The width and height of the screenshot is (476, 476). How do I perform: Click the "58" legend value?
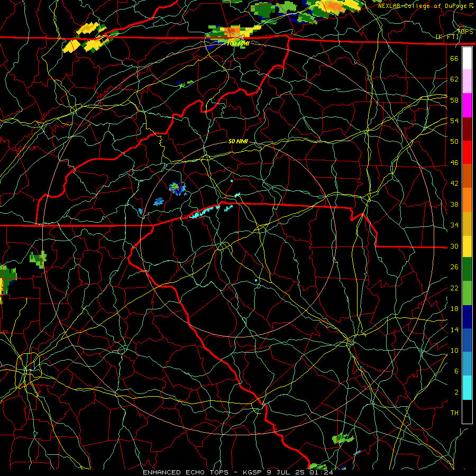(454, 100)
